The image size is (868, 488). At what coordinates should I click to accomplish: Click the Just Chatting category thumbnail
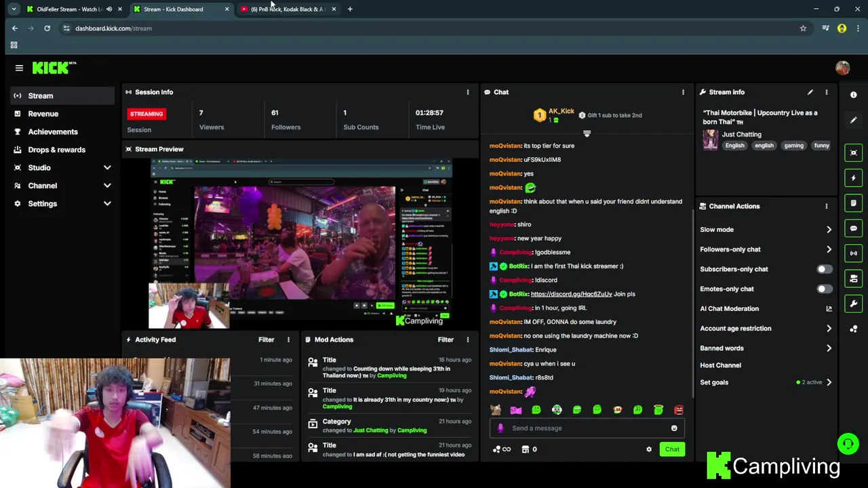tap(710, 140)
